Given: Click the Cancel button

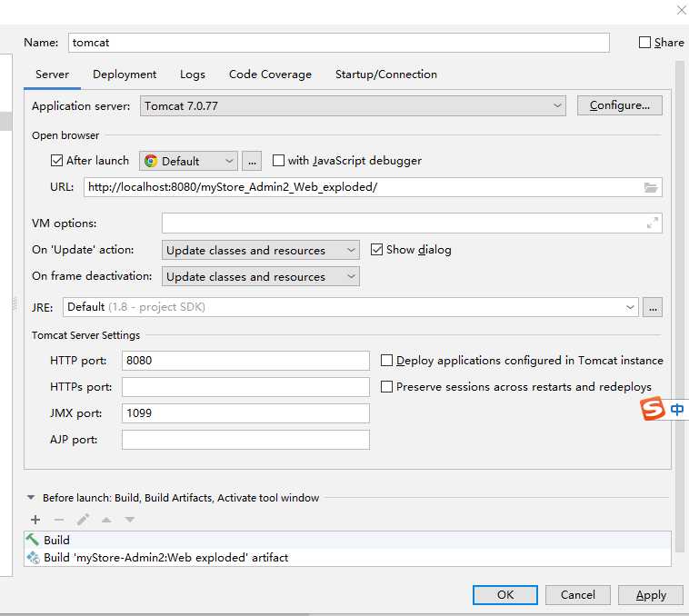Looking at the screenshot, I should (578, 595).
